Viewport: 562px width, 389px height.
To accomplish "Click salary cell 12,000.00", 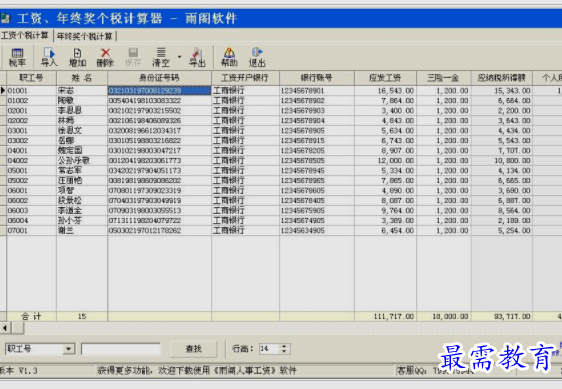I will (385, 161).
